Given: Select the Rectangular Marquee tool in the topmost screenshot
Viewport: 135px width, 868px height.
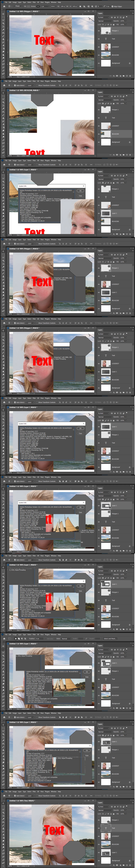Looking at the screenshot, I should click(3, 17).
